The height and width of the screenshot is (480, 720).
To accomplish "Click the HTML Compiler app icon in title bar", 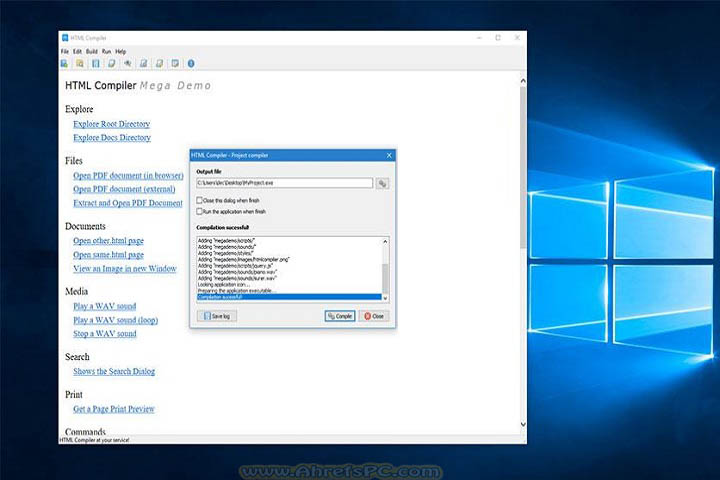I will (x=65, y=38).
